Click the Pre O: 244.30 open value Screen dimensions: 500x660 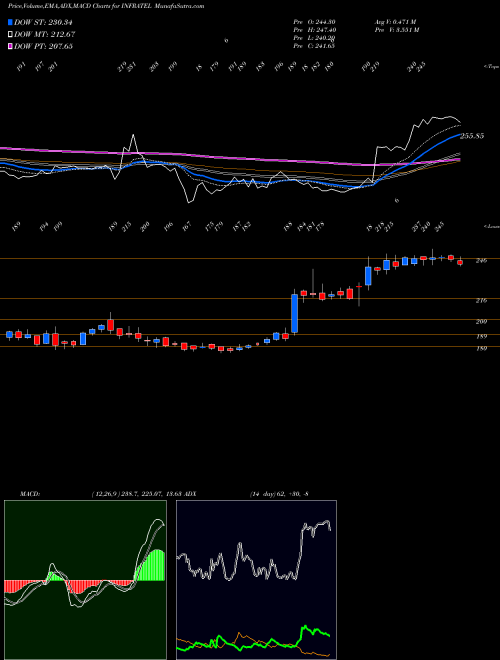point(314,22)
